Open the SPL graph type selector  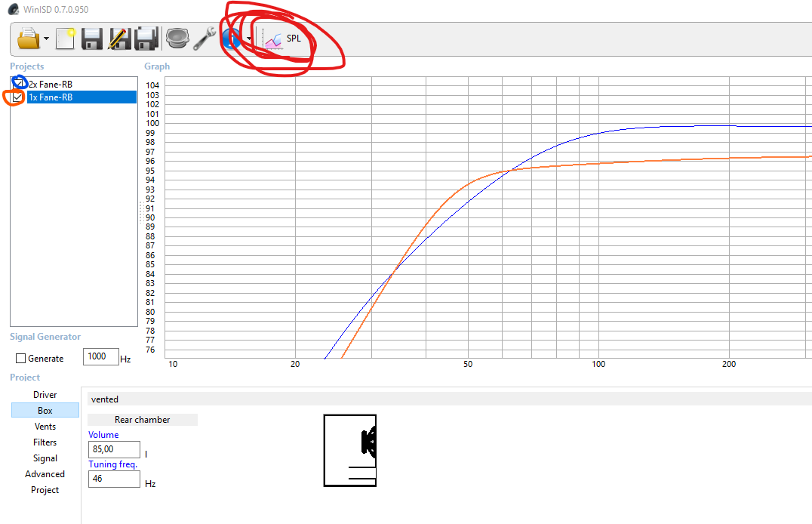(282, 39)
